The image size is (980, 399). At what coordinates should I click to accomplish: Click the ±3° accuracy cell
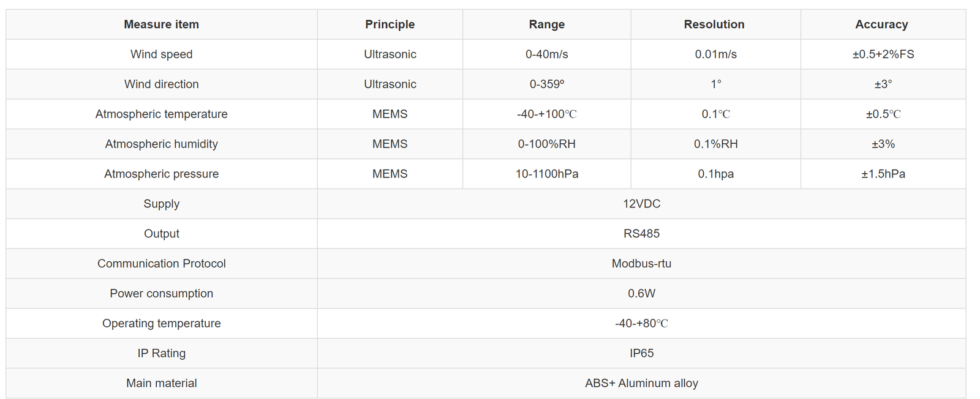pos(883,84)
